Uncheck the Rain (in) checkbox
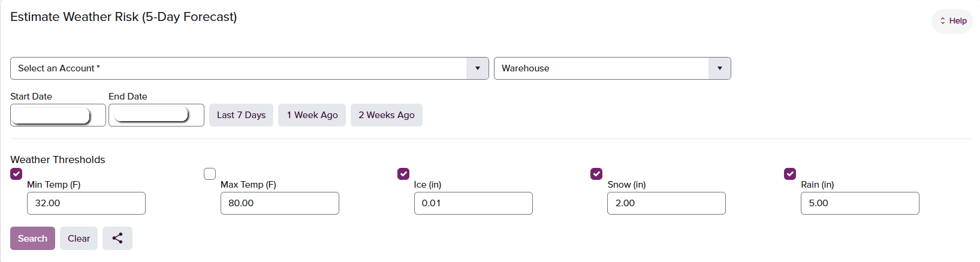The height and width of the screenshot is (262, 980). [x=790, y=174]
